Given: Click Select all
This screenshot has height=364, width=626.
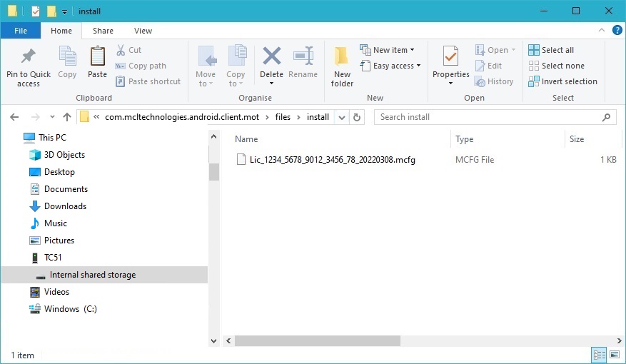Looking at the screenshot, I should 551,50.
